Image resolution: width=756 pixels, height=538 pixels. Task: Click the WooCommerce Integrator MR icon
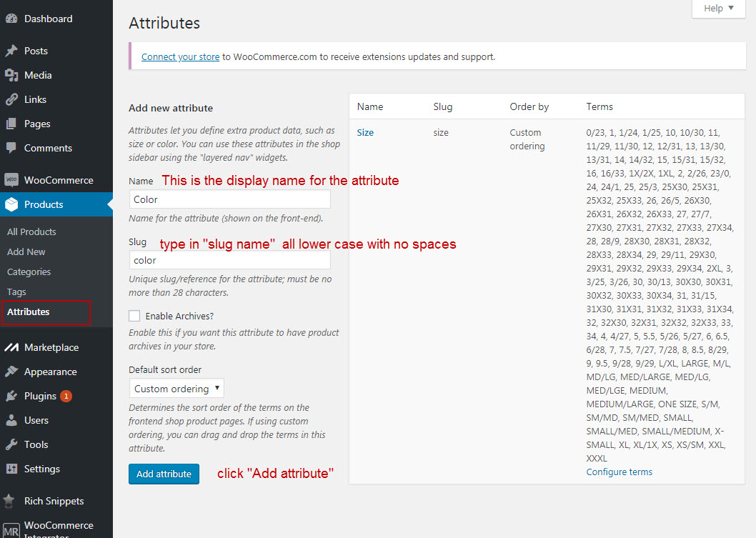click(11, 531)
